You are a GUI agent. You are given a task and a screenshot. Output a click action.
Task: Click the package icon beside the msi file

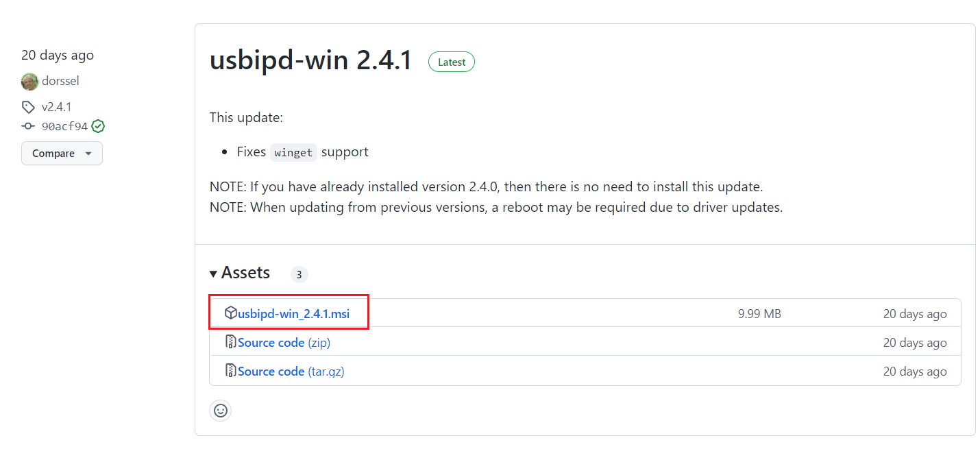tap(231, 313)
